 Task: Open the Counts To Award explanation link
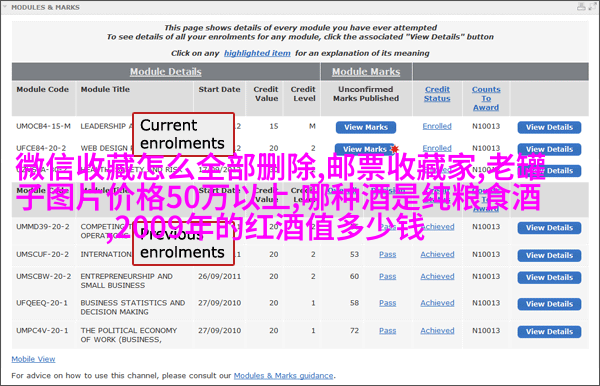pyautogui.click(x=486, y=98)
